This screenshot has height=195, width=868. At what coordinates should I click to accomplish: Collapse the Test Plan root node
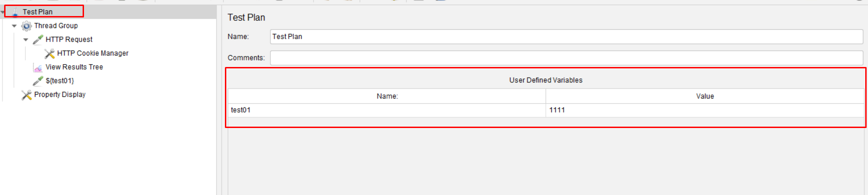click(3, 12)
